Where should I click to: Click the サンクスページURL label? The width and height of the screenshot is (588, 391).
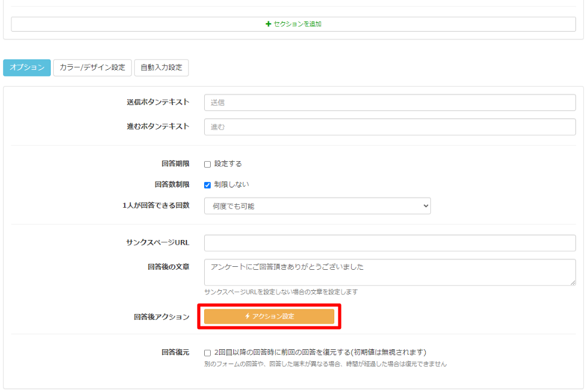158,242
